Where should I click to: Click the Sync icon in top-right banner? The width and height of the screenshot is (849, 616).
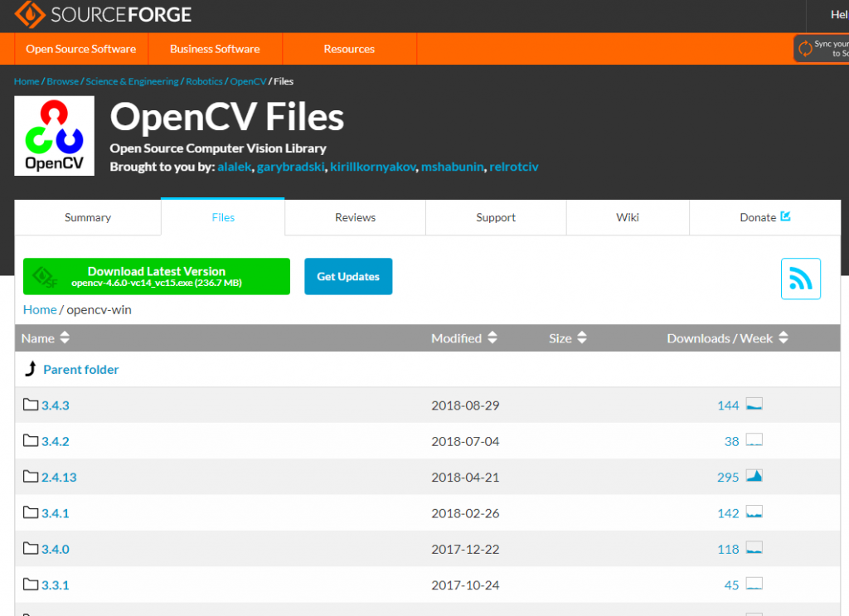point(805,48)
